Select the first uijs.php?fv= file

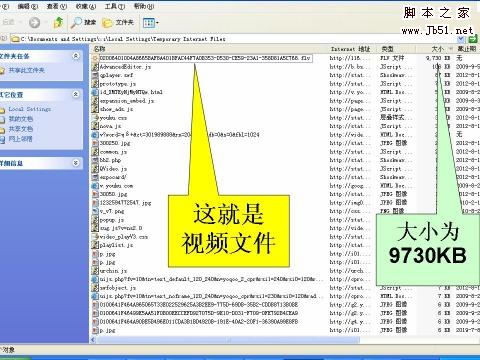pyautogui.click(x=211, y=279)
